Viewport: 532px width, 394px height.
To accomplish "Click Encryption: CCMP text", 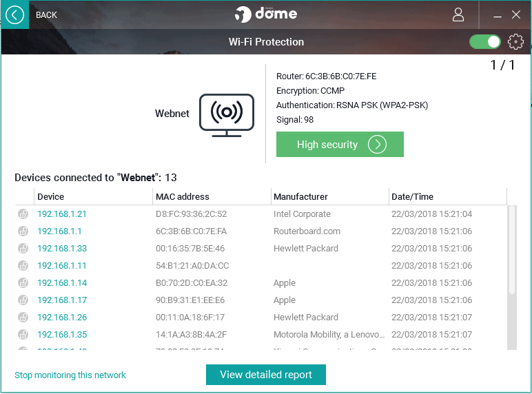I will click(310, 91).
